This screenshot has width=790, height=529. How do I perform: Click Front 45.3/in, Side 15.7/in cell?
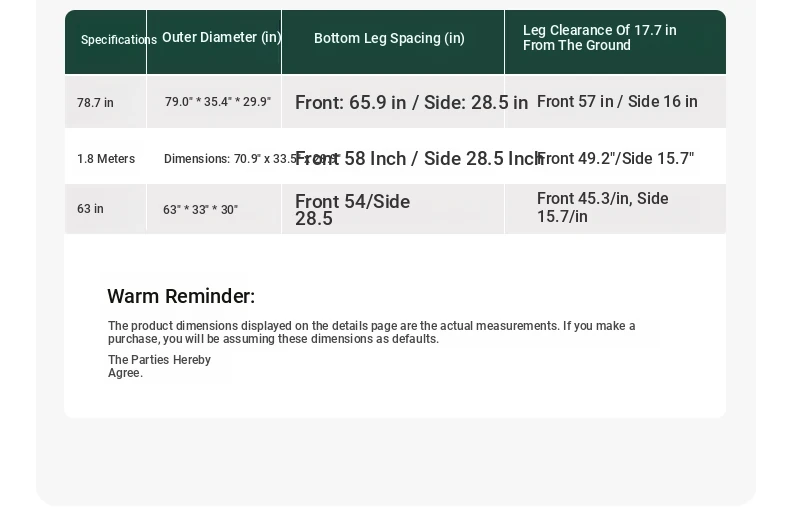[x=602, y=208]
